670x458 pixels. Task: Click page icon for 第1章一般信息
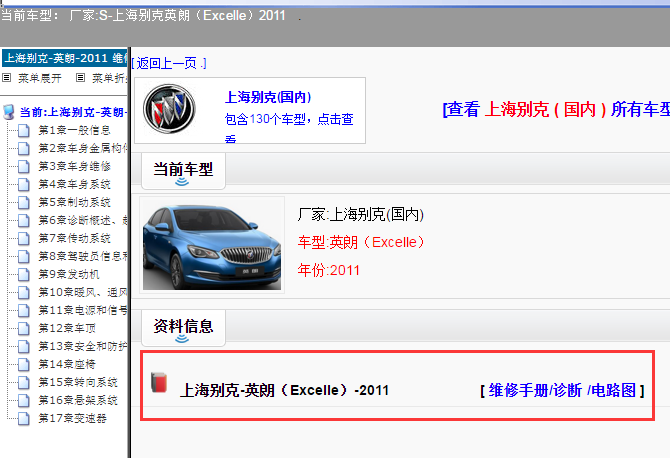point(24,130)
